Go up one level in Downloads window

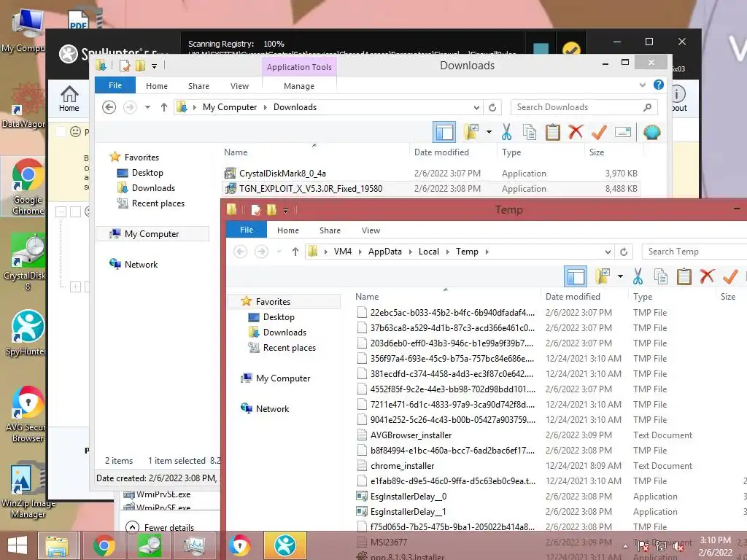click(x=164, y=107)
